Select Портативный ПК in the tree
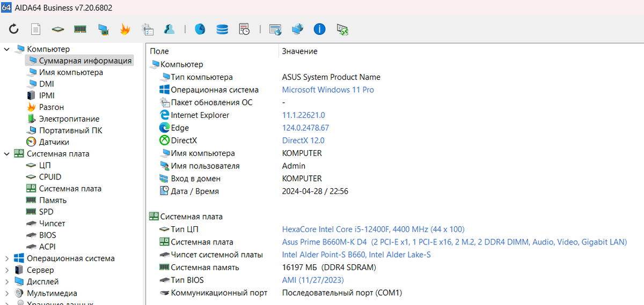 (x=70, y=130)
